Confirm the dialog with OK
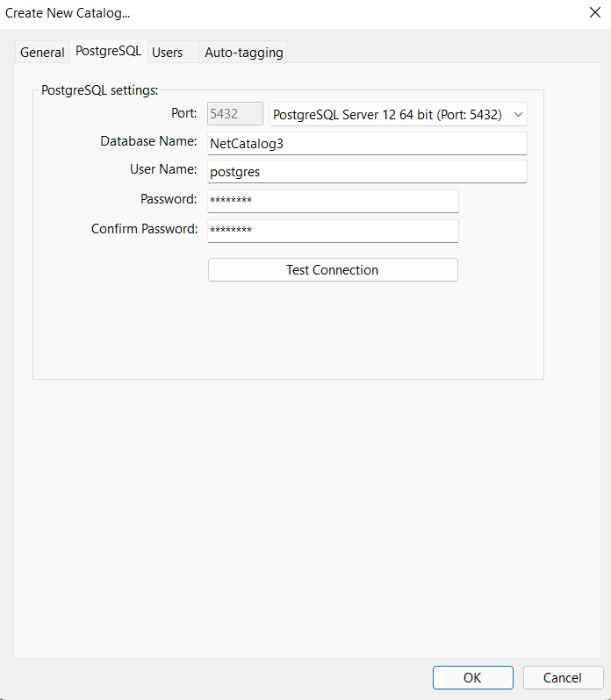 click(x=472, y=677)
